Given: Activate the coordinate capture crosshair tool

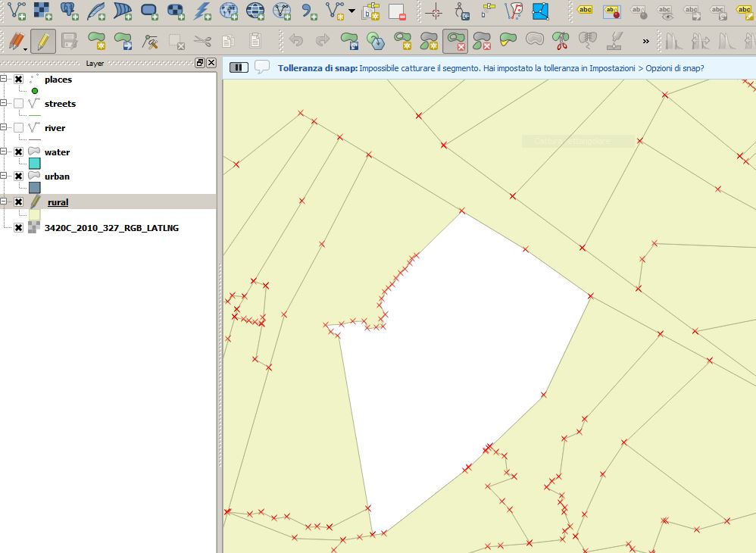Looking at the screenshot, I should pos(434,11).
